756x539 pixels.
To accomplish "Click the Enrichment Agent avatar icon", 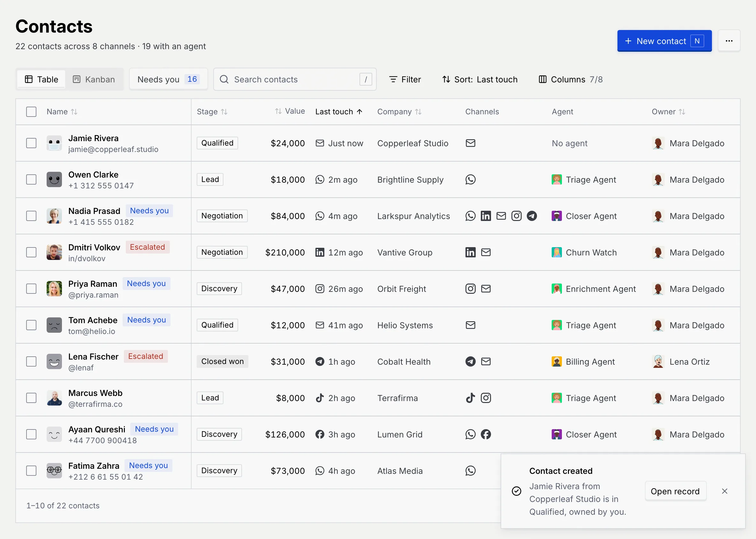I will [x=556, y=289].
